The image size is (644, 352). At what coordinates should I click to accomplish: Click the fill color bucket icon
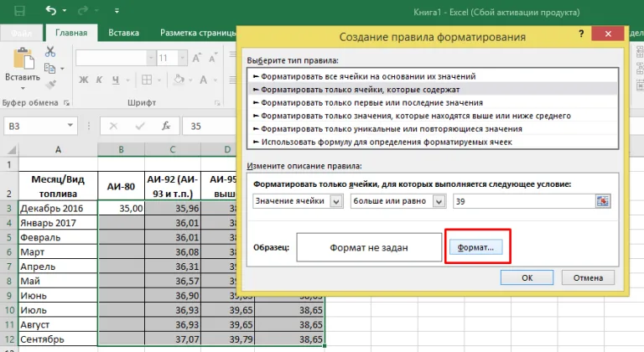coord(179,80)
